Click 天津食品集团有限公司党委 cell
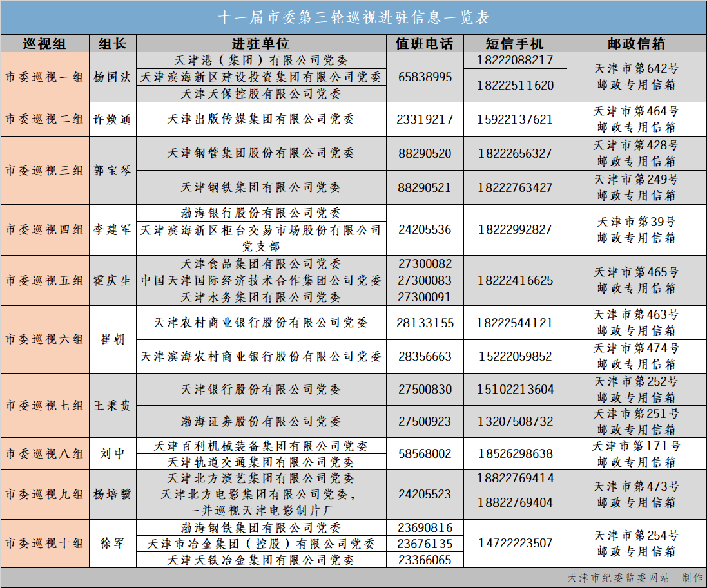This screenshot has width=707, height=588. (x=261, y=263)
